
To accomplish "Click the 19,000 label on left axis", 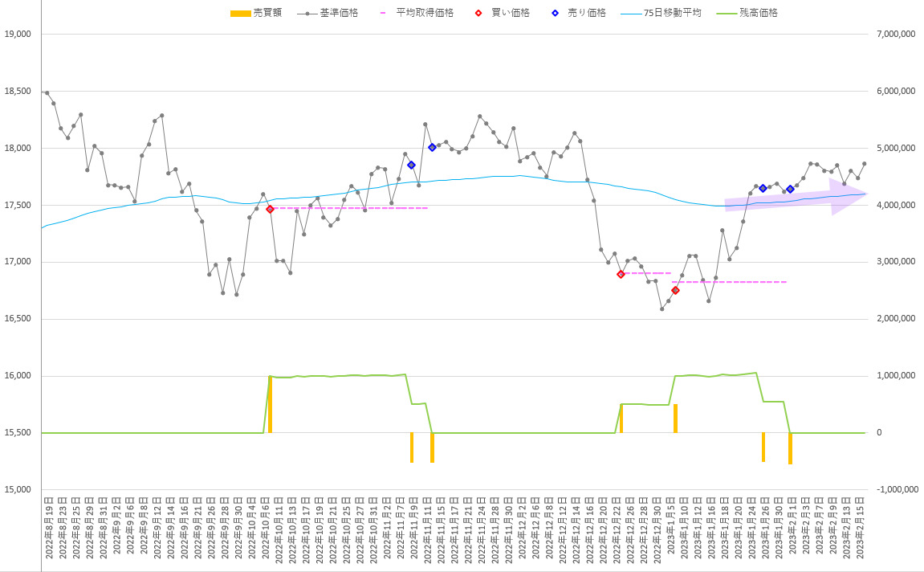I will [17, 35].
